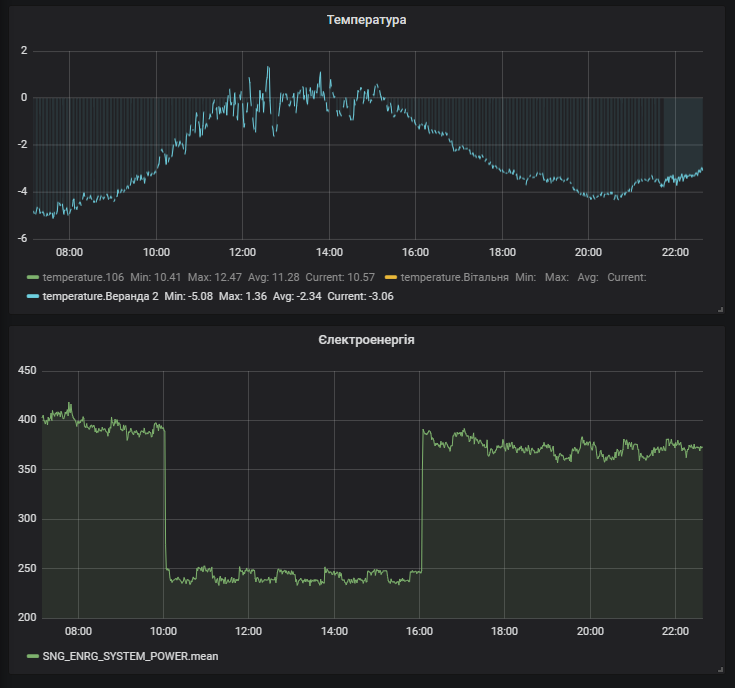Click green color marker of temperature.106
Viewport: 735px width, 688px height.
[x=32, y=277]
